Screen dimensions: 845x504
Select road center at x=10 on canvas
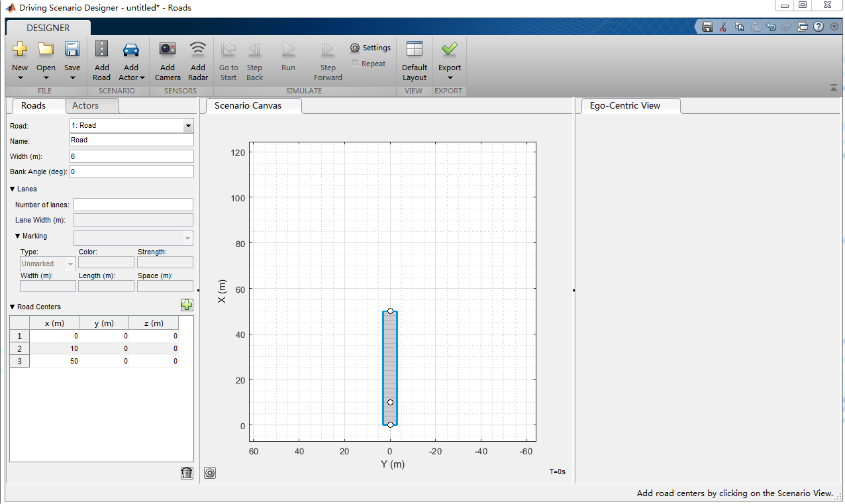pyautogui.click(x=390, y=402)
